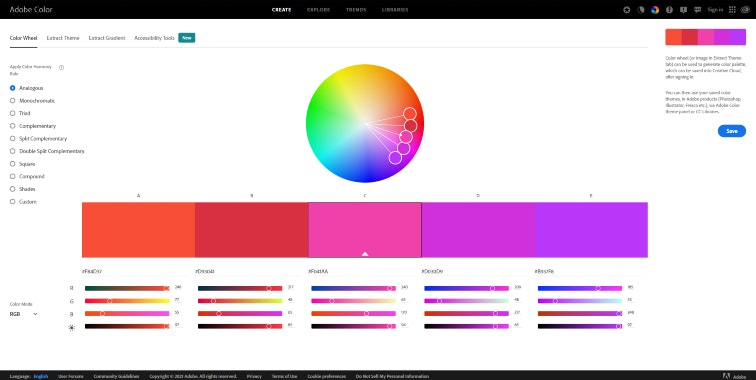
Task: Choose the Triad harmony rule
Action: pos(20,113)
